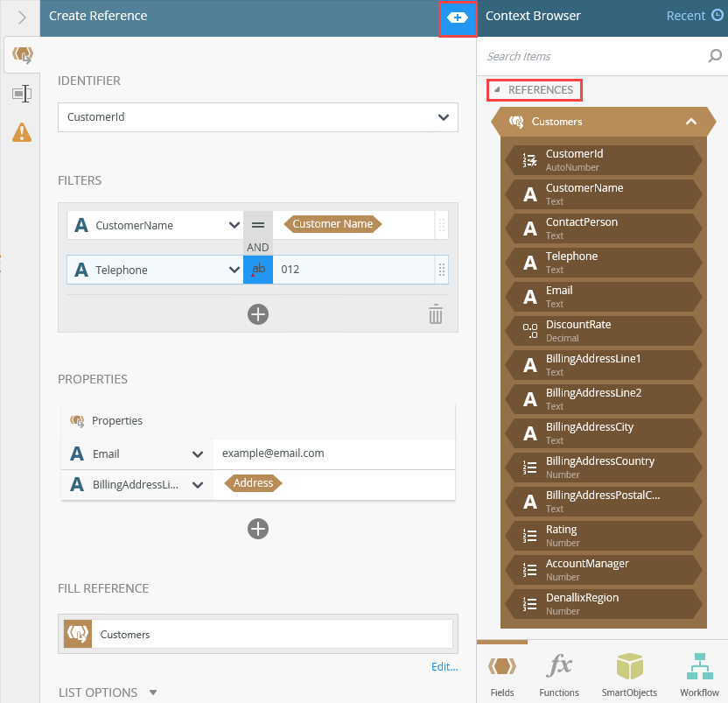This screenshot has width=728, height=703.
Task: Grab the drag handle of the CustomerName filter
Action: 442,225
